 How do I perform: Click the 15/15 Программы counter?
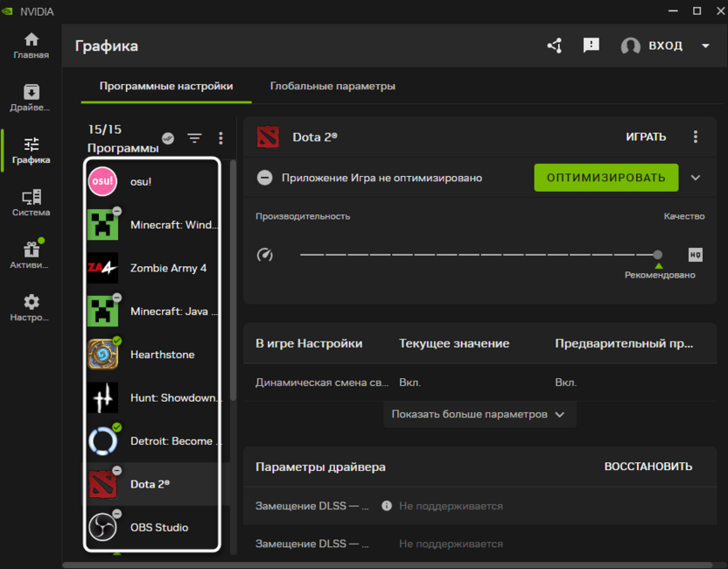(123, 138)
